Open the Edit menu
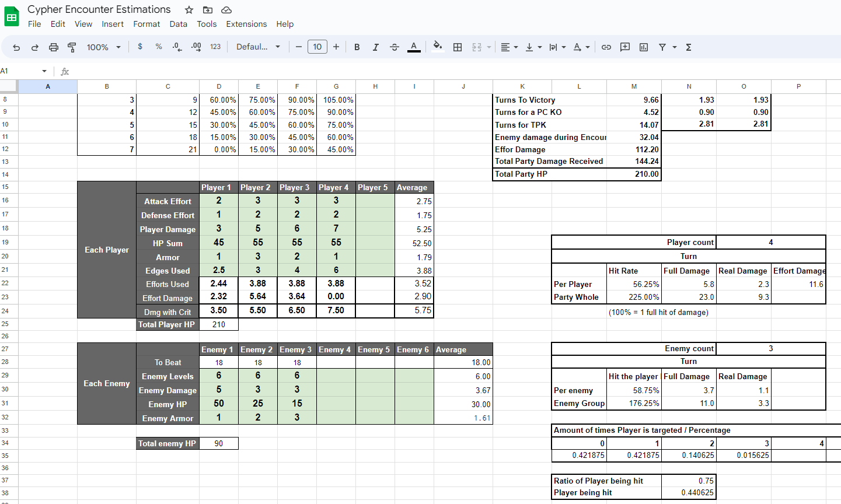Image resolution: width=841 pixels, height=504 pixels. (58, 24)
